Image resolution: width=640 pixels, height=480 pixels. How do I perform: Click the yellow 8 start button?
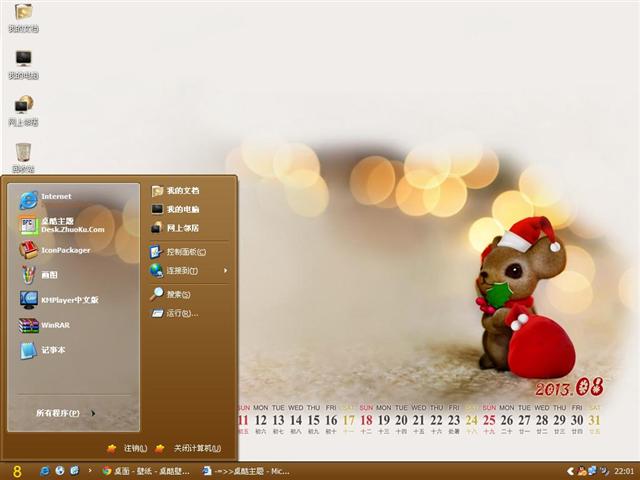click(17, 471)
